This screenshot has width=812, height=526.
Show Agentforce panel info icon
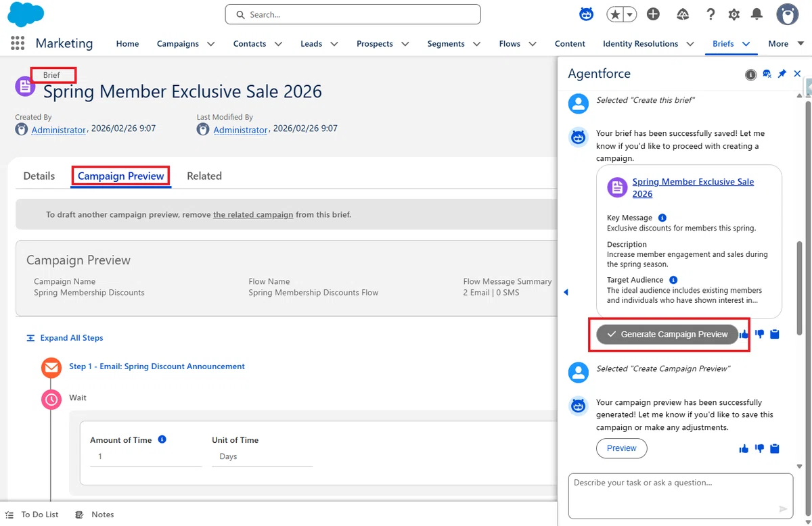click(750, 74)
